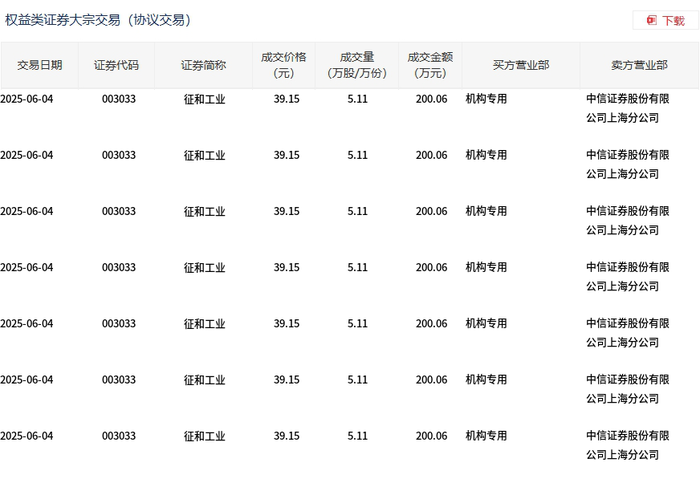700x483 pixels.
Task: Click the 2025-06-04 date in the fifth row
Action: tap(26, 324)
